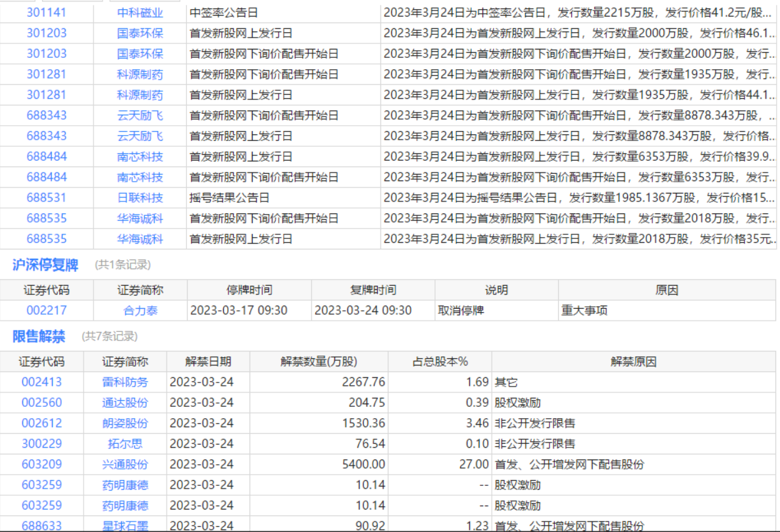The height and width of the screenshot is (532, 780).
Task: Open 兴通股份 stock name link
Action: point(125,464)
